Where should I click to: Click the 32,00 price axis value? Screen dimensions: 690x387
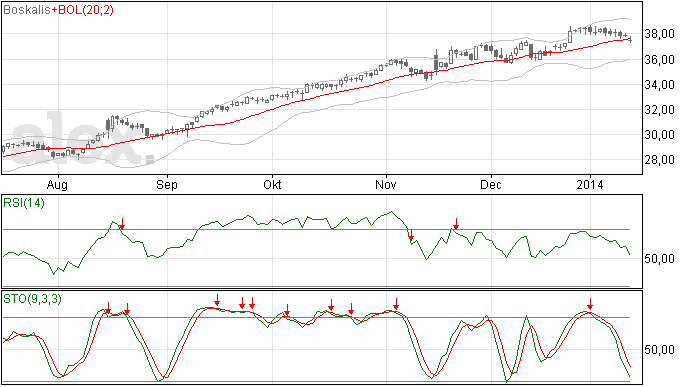pyautogui.click(x=659, y=110)
